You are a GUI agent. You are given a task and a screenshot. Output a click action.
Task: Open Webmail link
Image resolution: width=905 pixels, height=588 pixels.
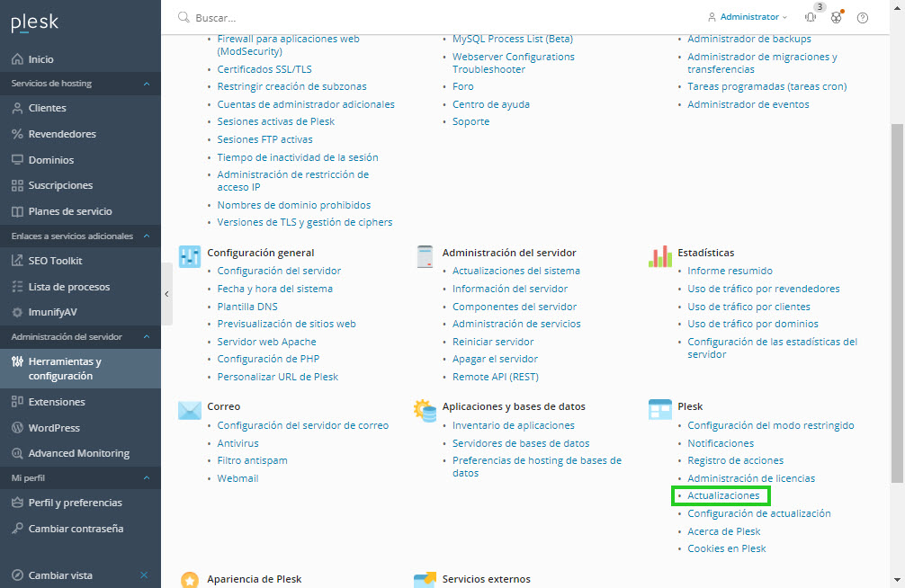[x=237, y=478]
